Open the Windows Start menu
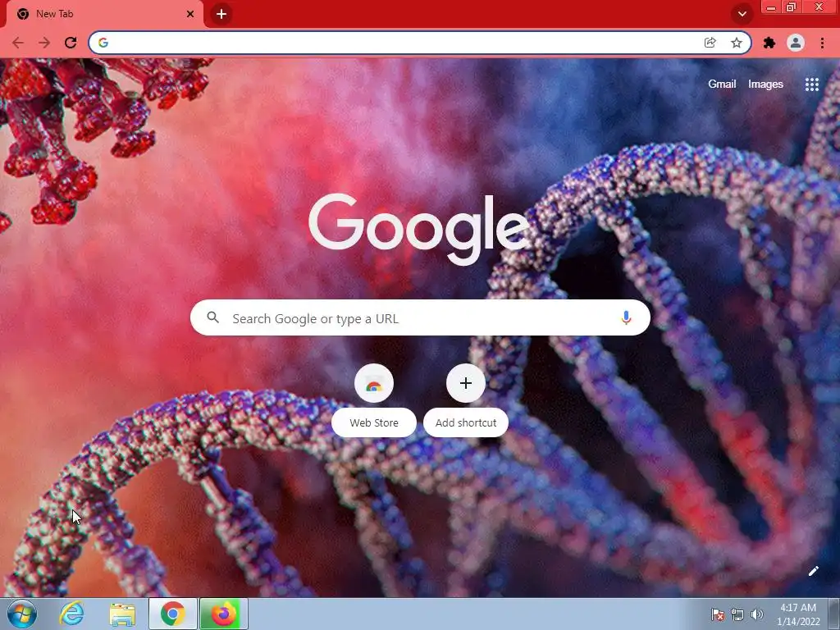This screenshot has width=840, height=630. [22, 614]
